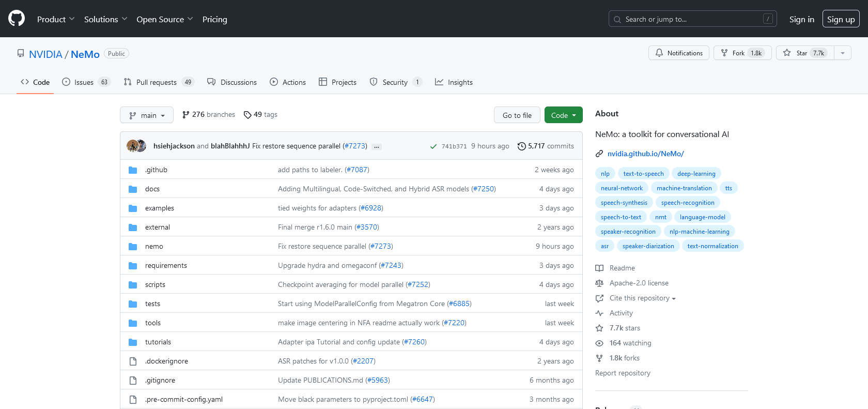Open the main branch selector
Viewport: 868px width, 409px height.
coord(147,115)
